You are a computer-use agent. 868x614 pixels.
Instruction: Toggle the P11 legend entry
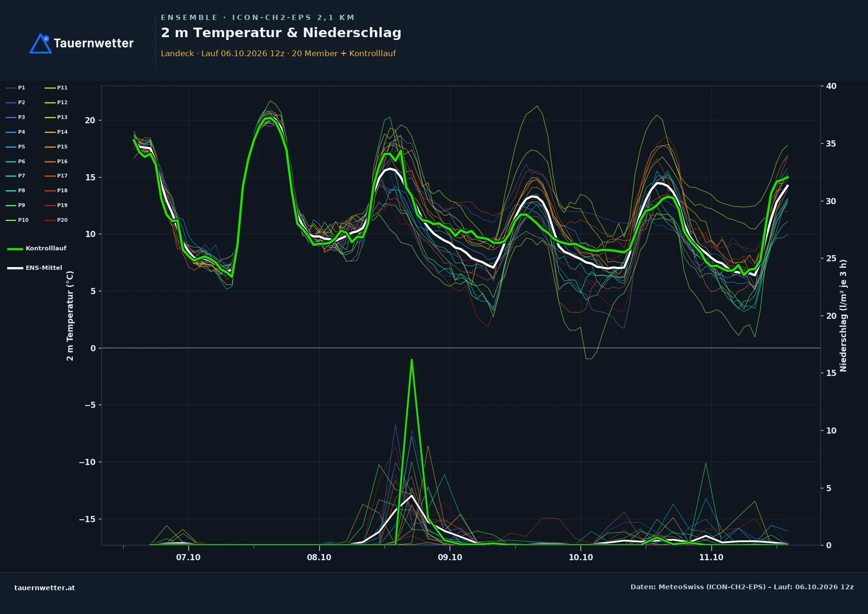(56, 88)
